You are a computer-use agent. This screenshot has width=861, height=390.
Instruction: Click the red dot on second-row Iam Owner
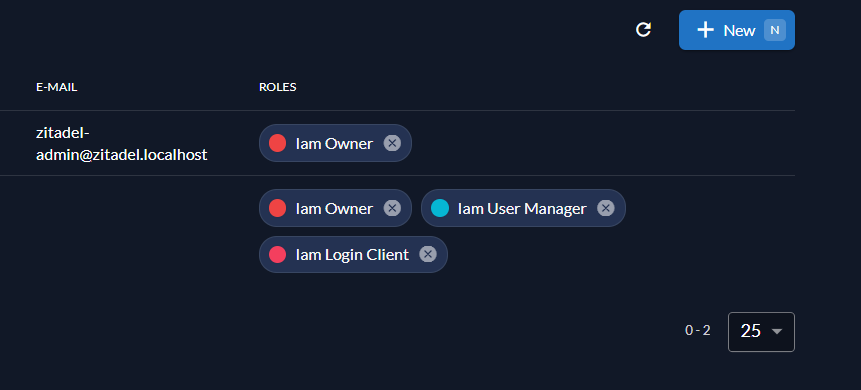pos(277,208)
